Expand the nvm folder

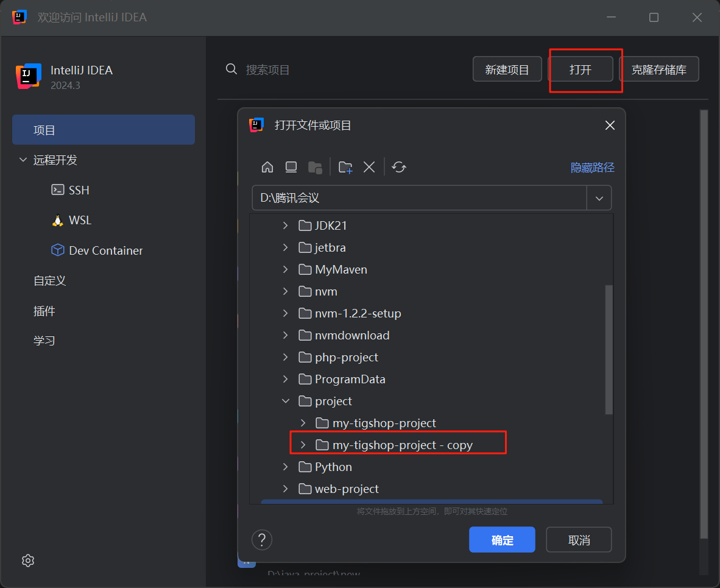click(x=286, y=292)
